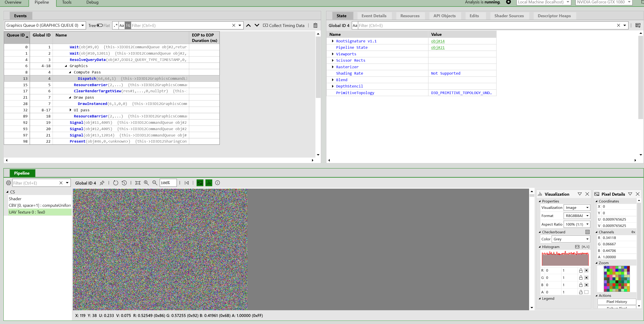Click the State panel settings icon at right edge
Image resolution: width=644 pixels, height=324 pixels.
(638, 25)
